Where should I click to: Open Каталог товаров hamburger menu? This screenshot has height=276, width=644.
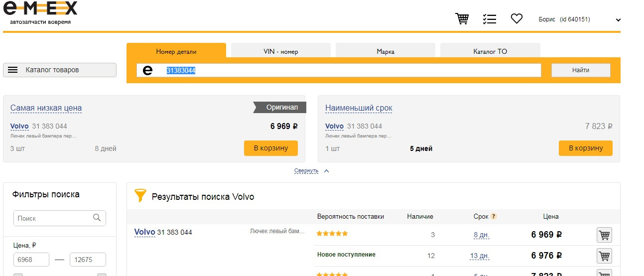coord(60,70)
